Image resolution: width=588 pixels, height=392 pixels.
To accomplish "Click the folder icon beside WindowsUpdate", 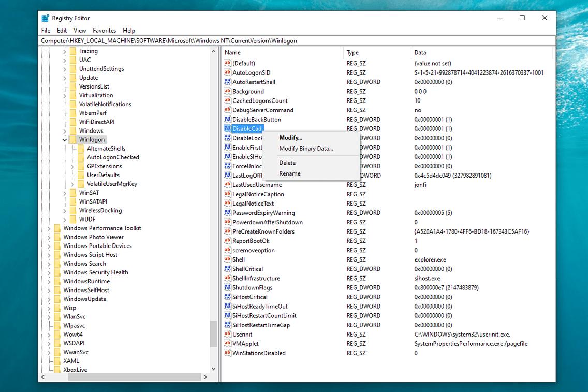I will point(57,299).
